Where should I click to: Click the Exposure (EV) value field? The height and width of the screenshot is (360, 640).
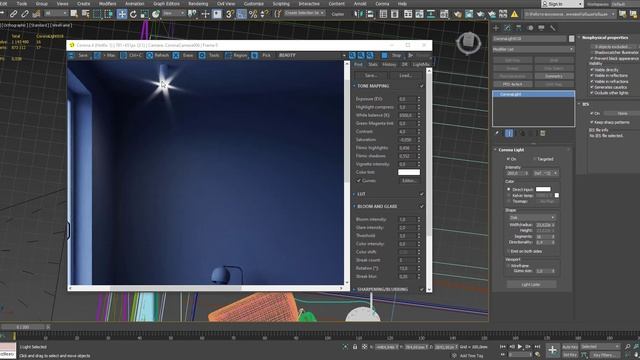point(407,99)
